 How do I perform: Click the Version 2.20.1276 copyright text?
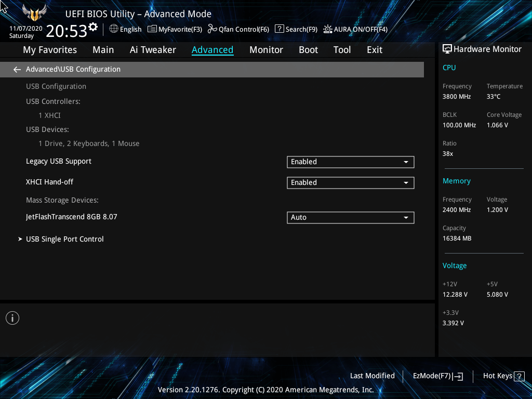coord(265,390)
